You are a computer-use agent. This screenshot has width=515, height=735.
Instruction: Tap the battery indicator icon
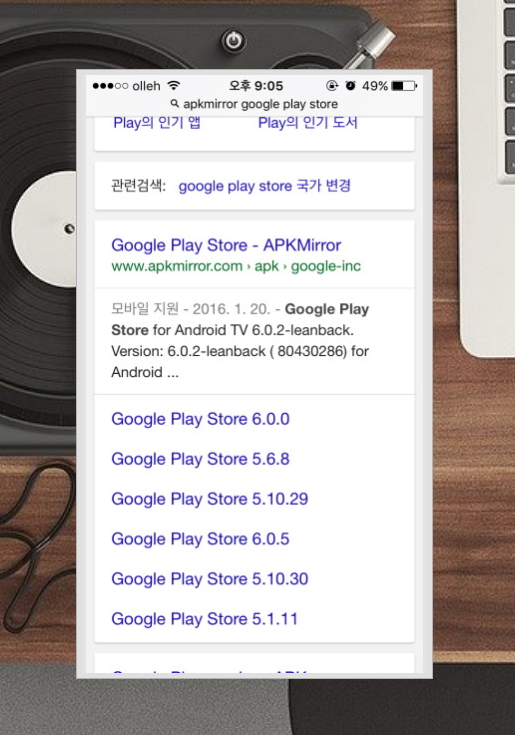click(404, 86)
